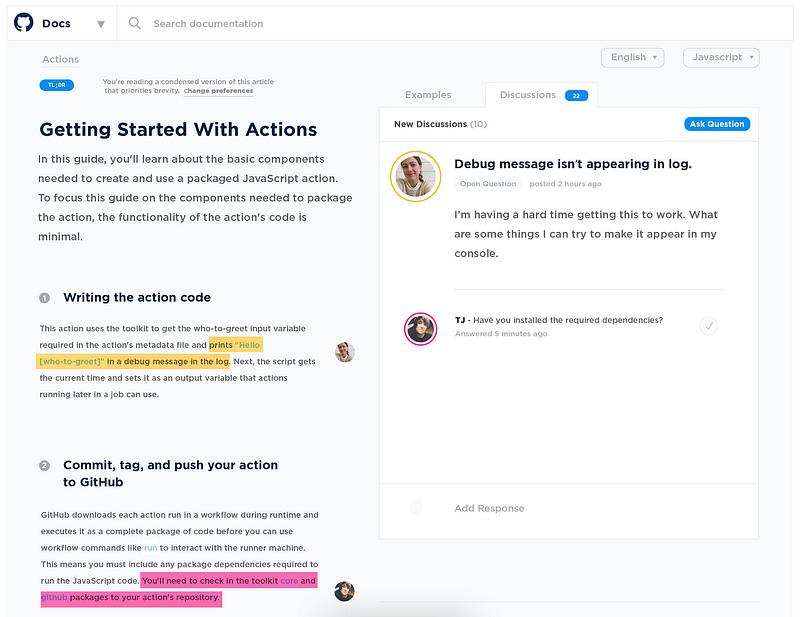The image size is (800, 617).
Task: Click the avatar beside the yellow highlighted text
Action: pyautogui.click(x=345, y=352)
